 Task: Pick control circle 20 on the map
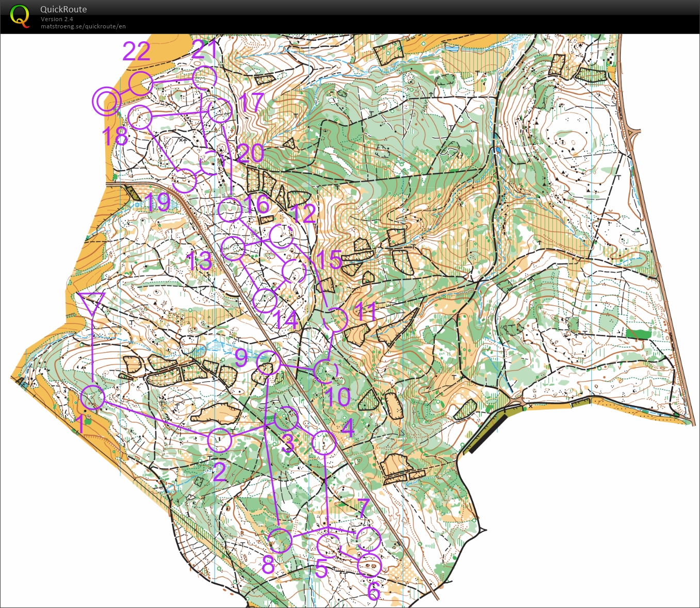pyautogui.click(x=211, y=163)
